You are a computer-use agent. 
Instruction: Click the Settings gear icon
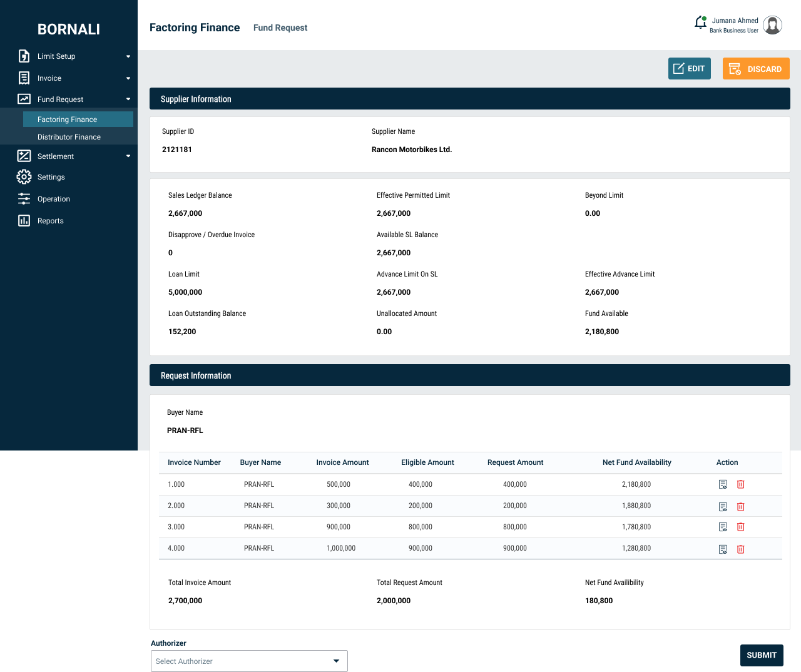(x=24, y=177)
